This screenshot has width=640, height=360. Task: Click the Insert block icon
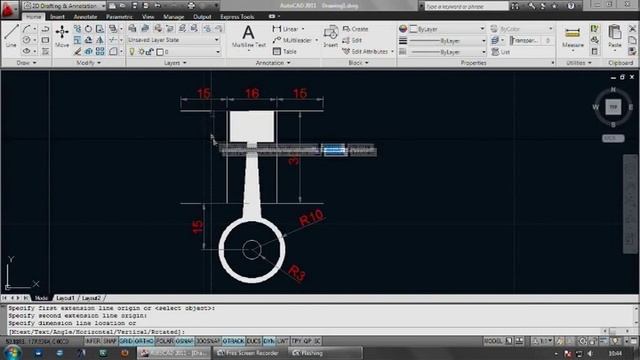tap(331, 36)
